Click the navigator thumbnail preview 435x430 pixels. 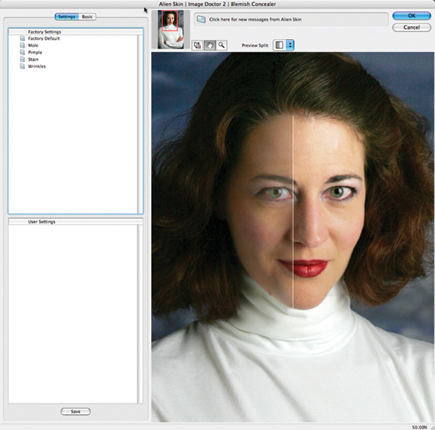tap(171, 29)
